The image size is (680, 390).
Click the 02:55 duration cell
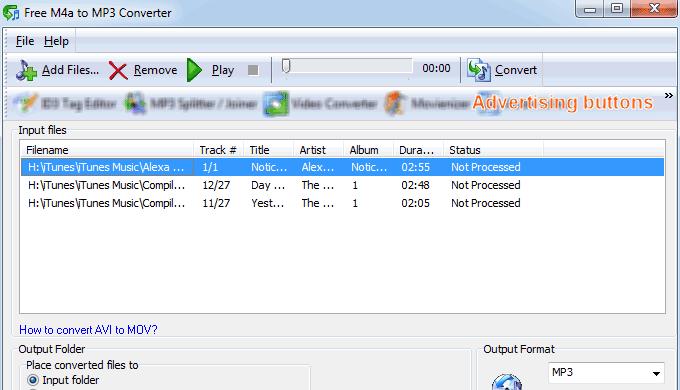click(415, 167)
